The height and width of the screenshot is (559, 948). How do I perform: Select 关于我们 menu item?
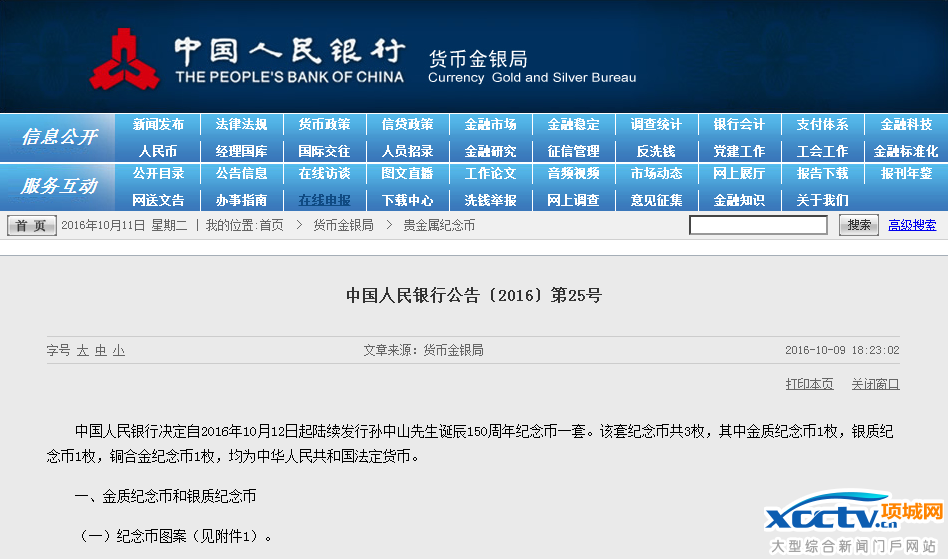[x=822, y=200]
